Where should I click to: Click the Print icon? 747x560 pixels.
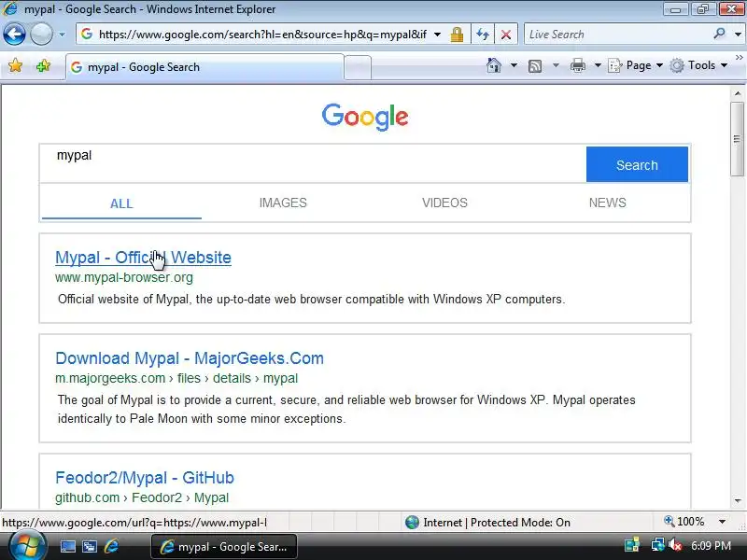[578, 65]
